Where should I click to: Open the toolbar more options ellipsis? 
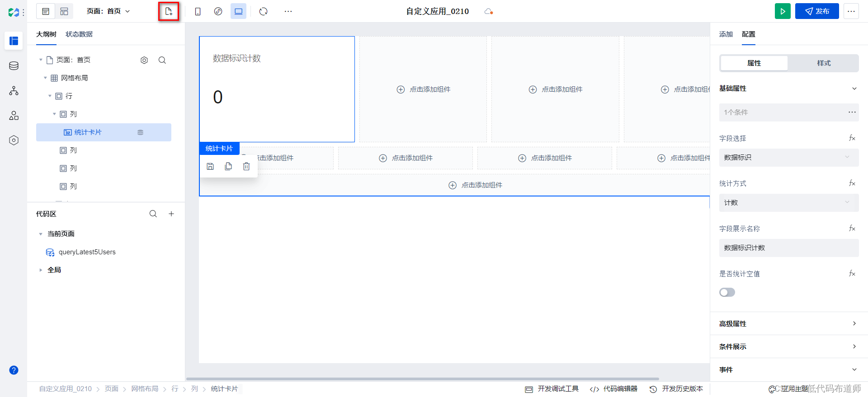click(288, 11)
